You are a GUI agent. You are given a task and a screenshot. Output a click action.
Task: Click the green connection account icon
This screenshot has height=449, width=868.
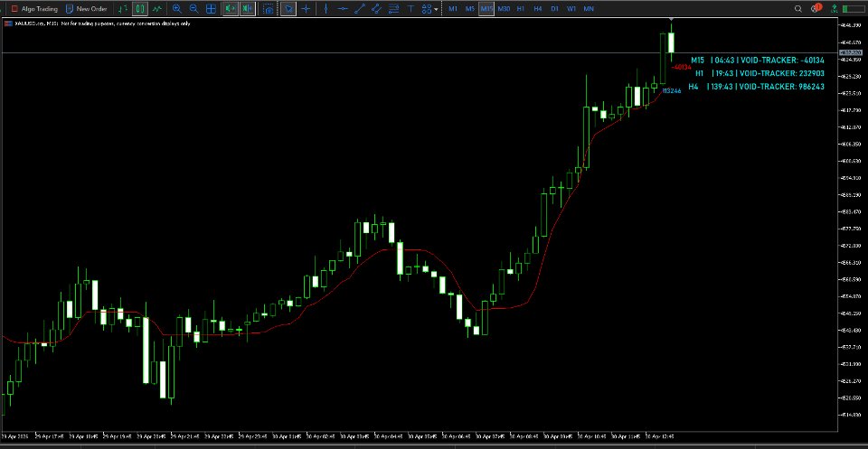[x=833, y=9]
